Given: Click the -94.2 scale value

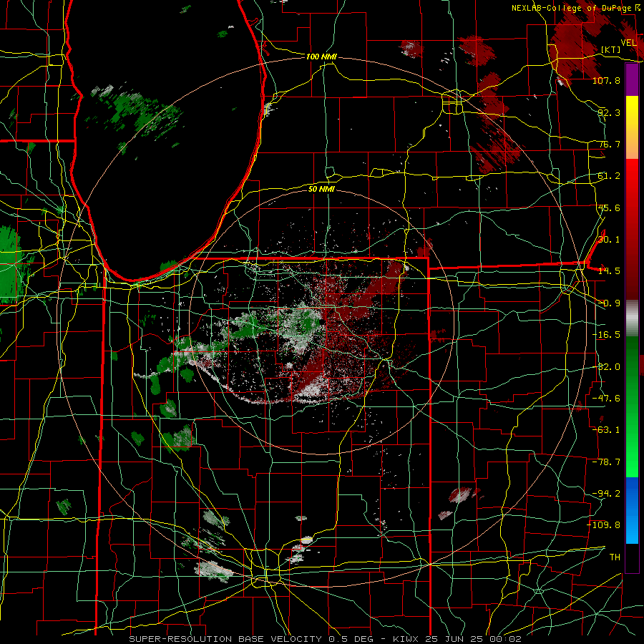Looking at the screenshot, I should [606, 493].
